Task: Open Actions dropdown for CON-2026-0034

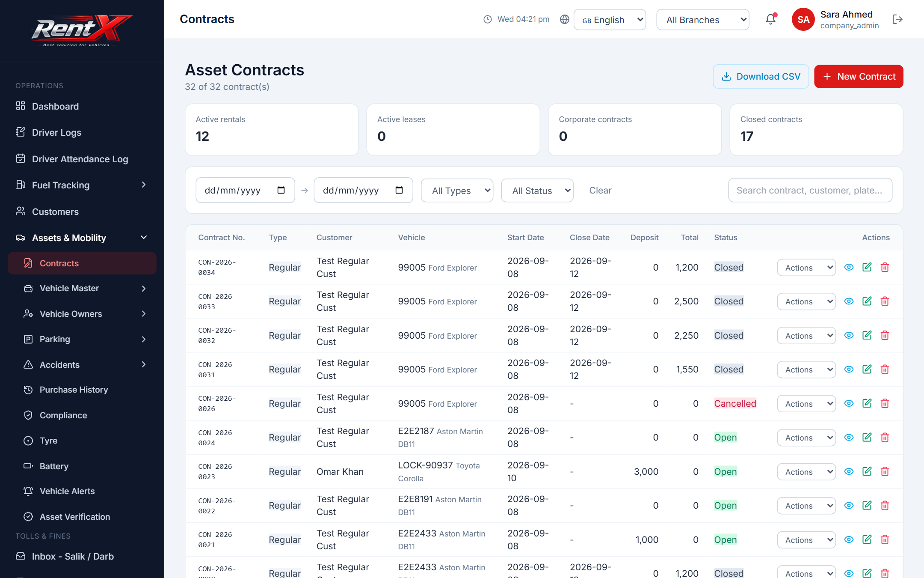Action: coord(806,268)
